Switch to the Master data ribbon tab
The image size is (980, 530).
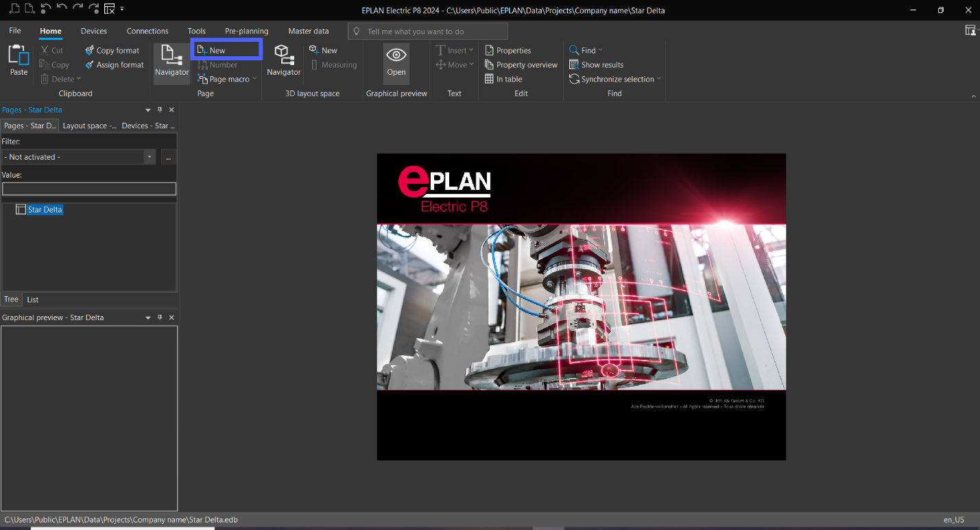(309, 31)
